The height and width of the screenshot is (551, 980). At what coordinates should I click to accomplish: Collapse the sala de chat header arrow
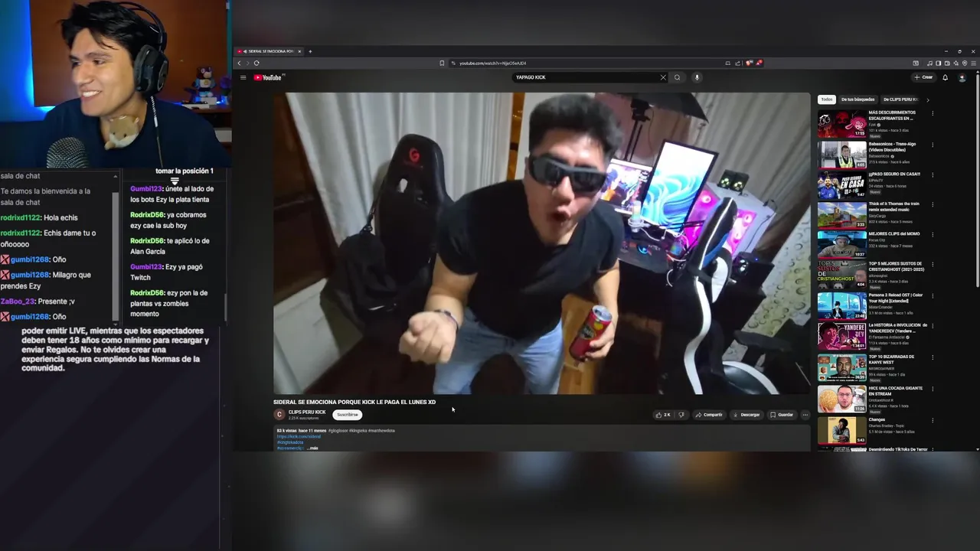coord(116,176)
